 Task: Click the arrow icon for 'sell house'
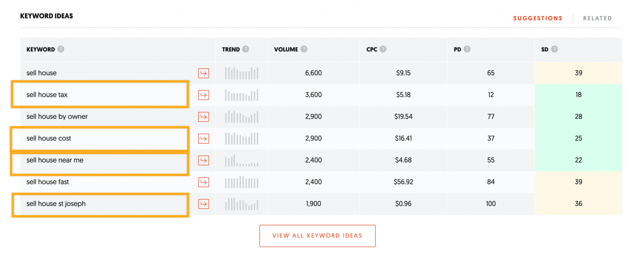click(x=204, y=73)
